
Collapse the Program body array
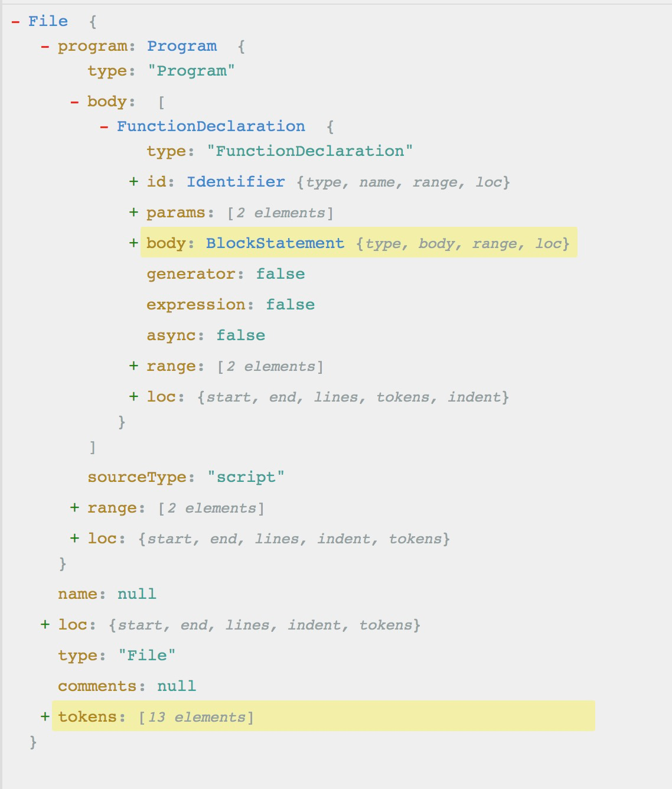(x=74, y=102)
